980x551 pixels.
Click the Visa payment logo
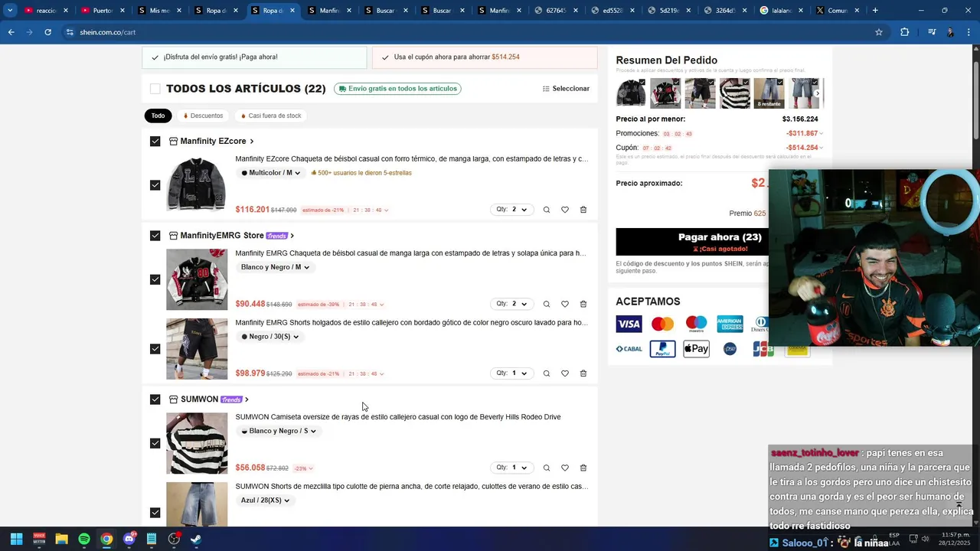[629, 324]
